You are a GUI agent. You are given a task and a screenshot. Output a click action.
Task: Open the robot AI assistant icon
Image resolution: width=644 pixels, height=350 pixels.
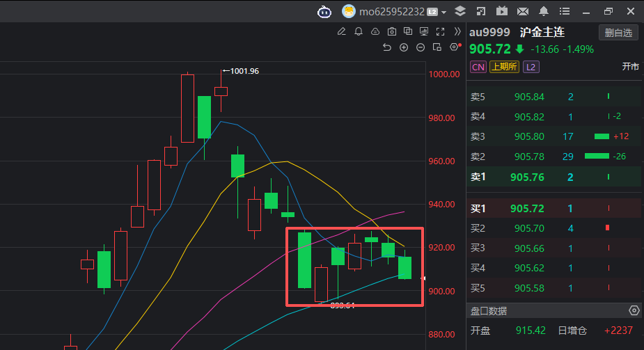(x=325, y=11)
